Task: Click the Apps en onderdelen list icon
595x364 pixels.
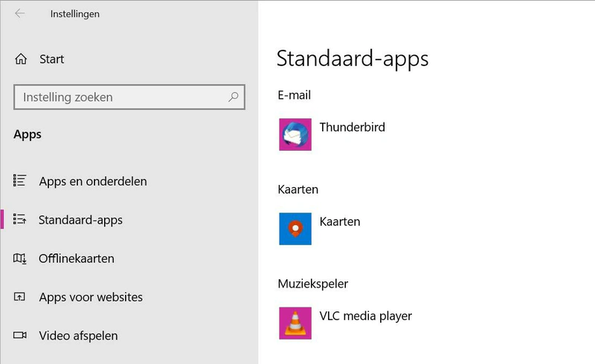Action: [x=20, y=181]
